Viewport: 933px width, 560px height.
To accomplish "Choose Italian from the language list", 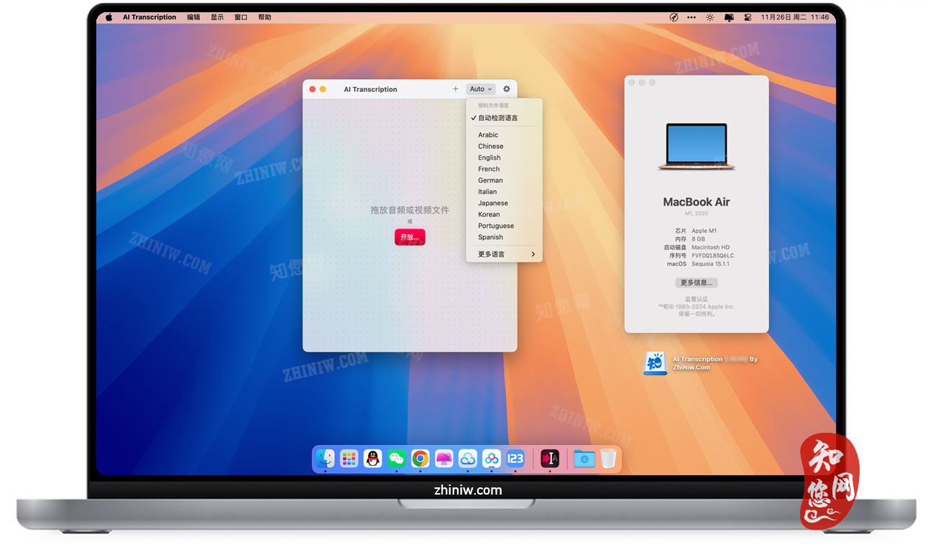I will [x=487, y=192].
